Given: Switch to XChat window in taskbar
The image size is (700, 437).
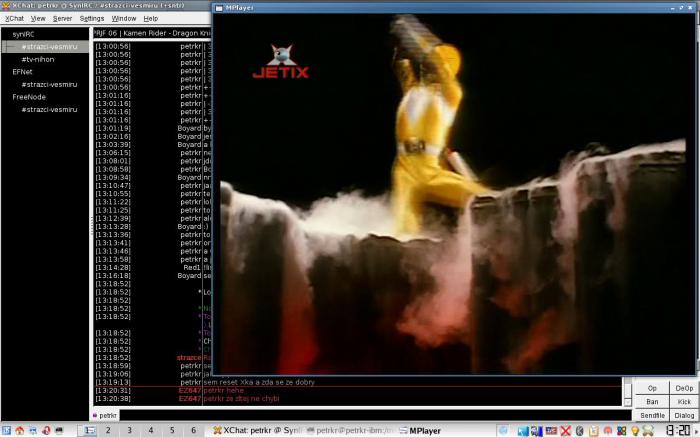Looking at the screenshot, I should [x=258, y=430].
